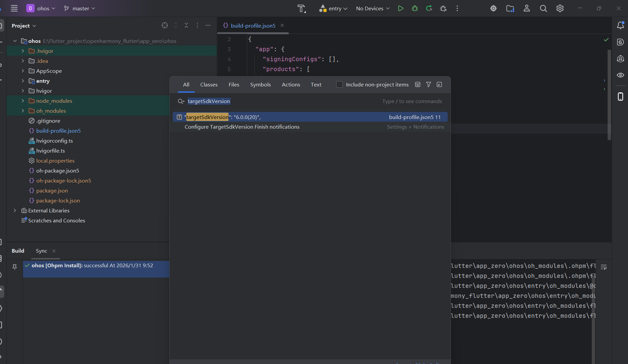
Task: Run the entry configuration
Action: pos(401,8)
